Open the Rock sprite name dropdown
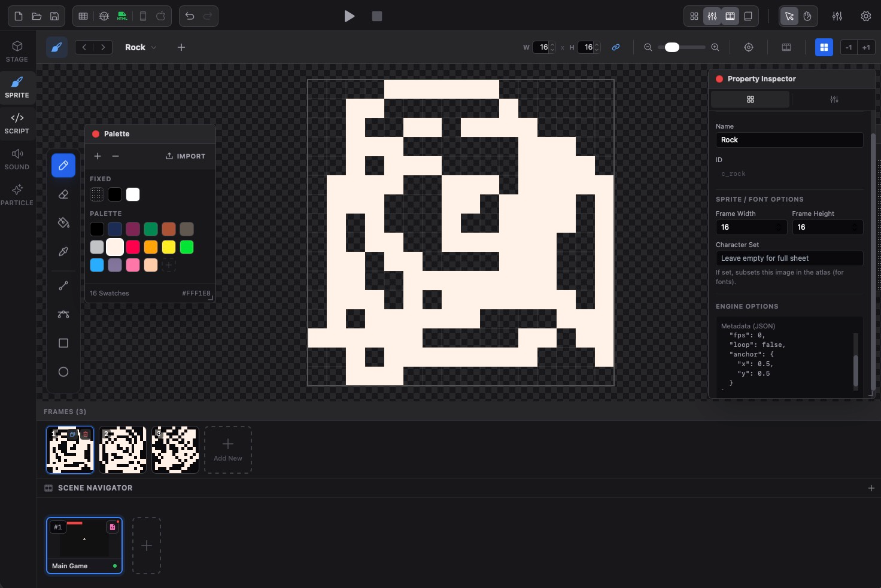Image resolution: width=881 pixels, height=588 pixels. [141, 47]
